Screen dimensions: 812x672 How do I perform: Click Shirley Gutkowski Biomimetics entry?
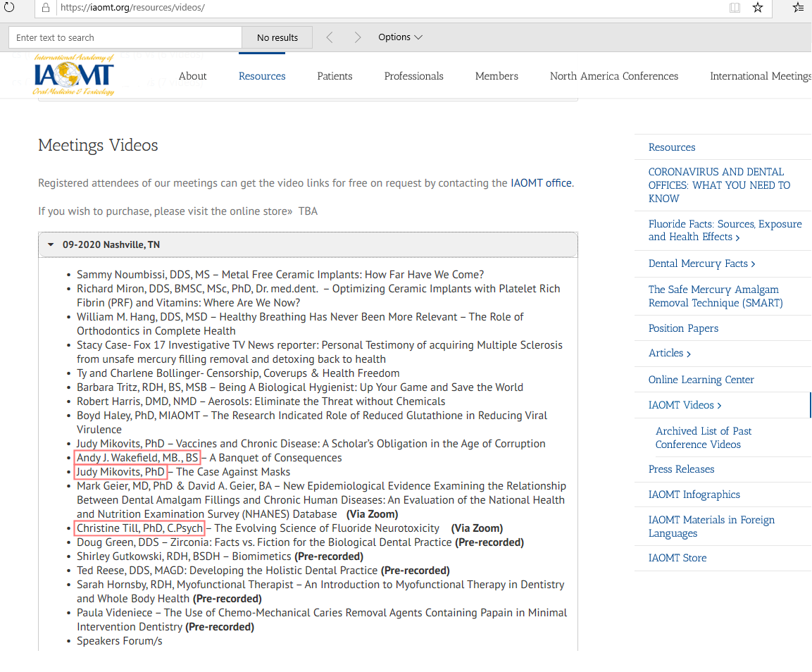point(220,556)
